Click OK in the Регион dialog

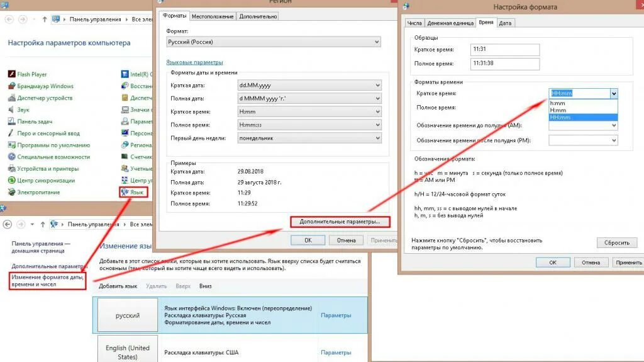(308, 240)
